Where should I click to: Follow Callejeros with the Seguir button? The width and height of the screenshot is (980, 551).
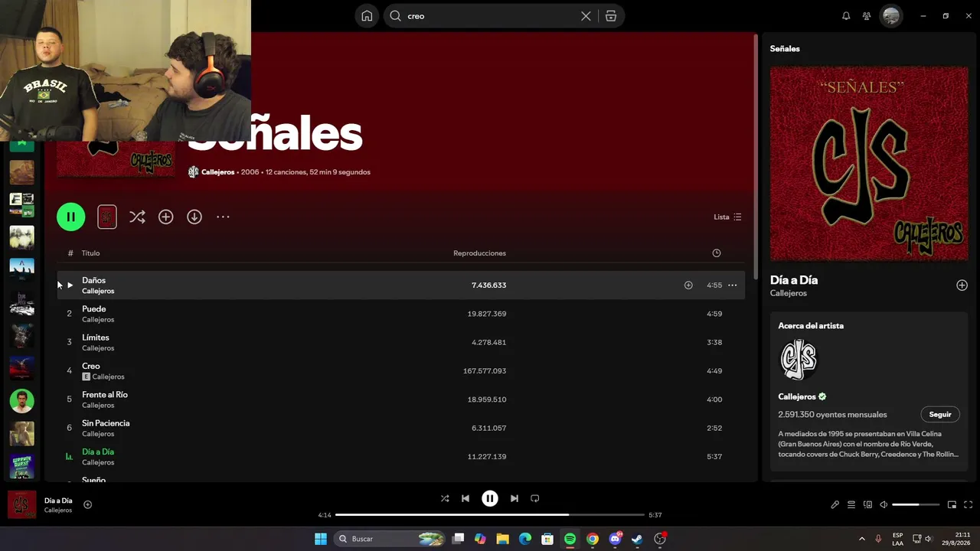[x=940, y=415]
